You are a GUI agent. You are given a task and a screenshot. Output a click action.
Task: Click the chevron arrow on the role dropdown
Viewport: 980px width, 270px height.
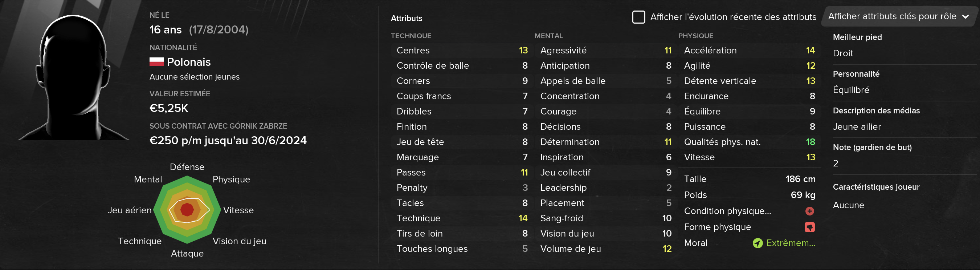coord(965,17)
